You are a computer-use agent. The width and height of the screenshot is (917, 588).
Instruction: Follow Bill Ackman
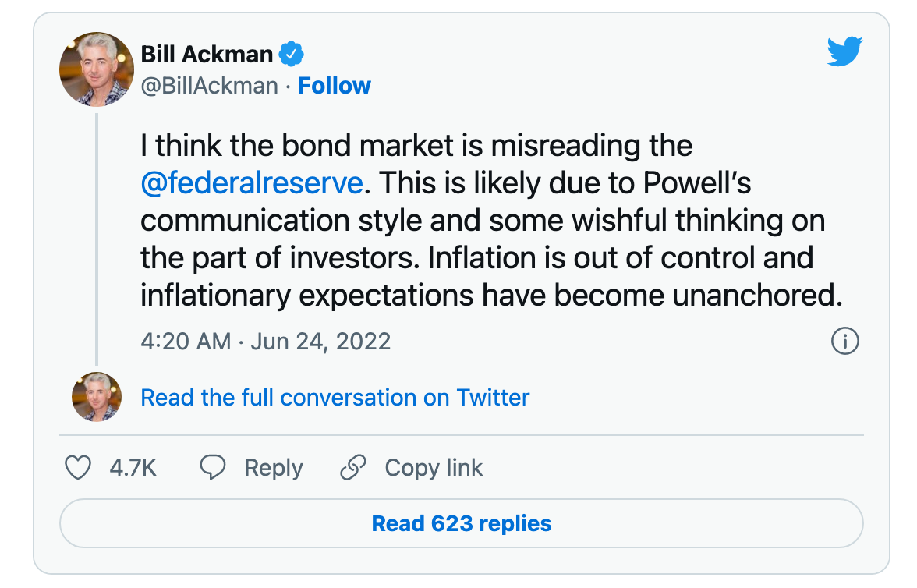pos(335,86)
